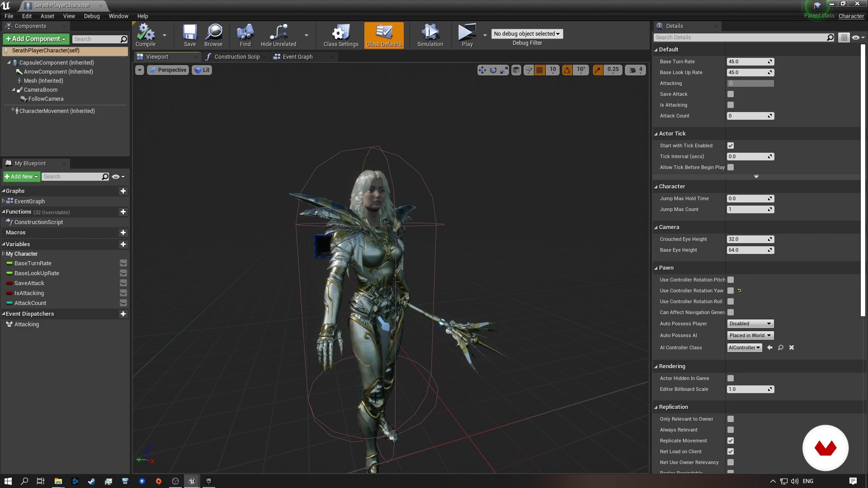Enable Use Controller Rotation Pitch

[x=731, y=280]
